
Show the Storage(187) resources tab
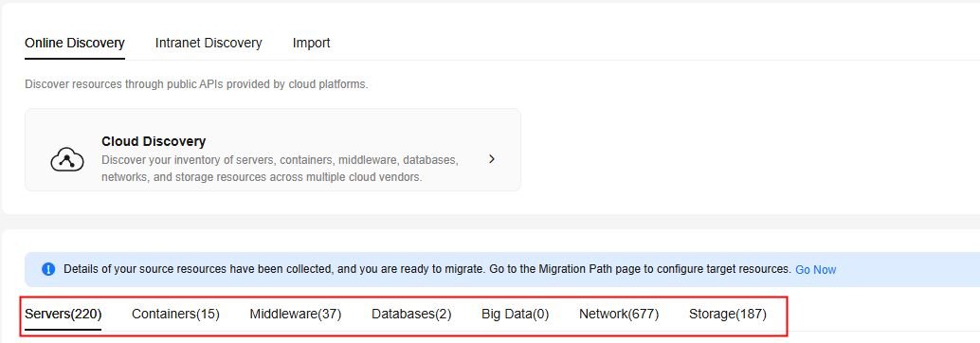728,314
